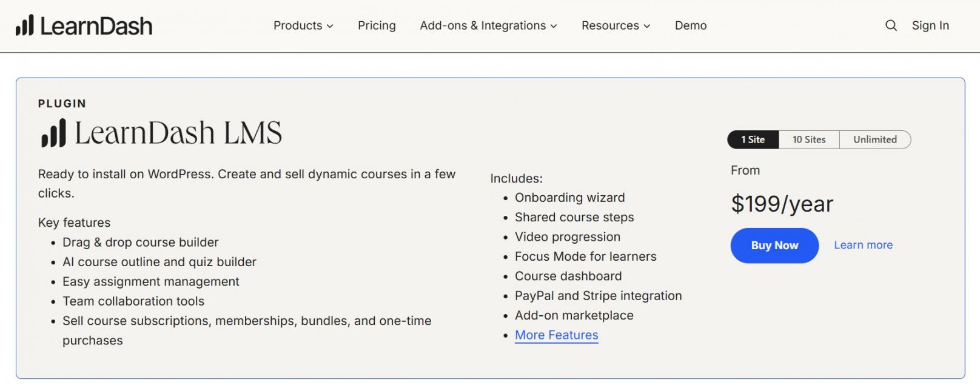Click 'Team collaboration tools' feature
Screen dimensions: 980x385
tap(133, 301)
